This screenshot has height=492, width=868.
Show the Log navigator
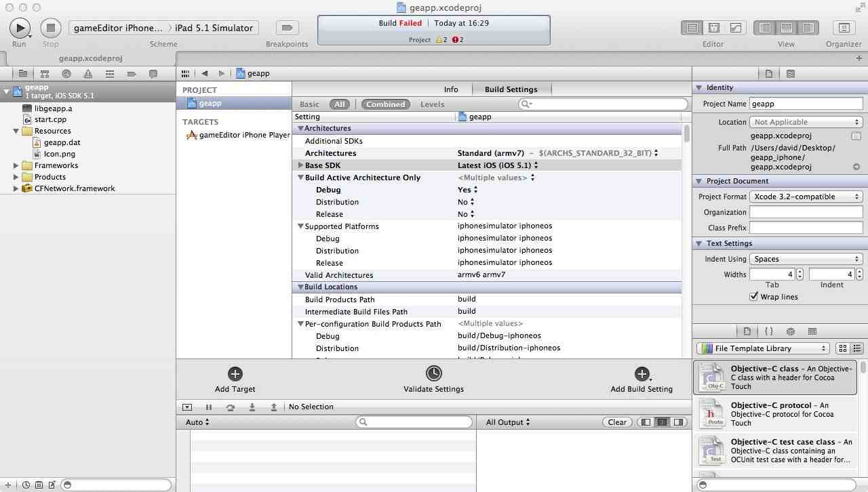(x=153, y=74)
